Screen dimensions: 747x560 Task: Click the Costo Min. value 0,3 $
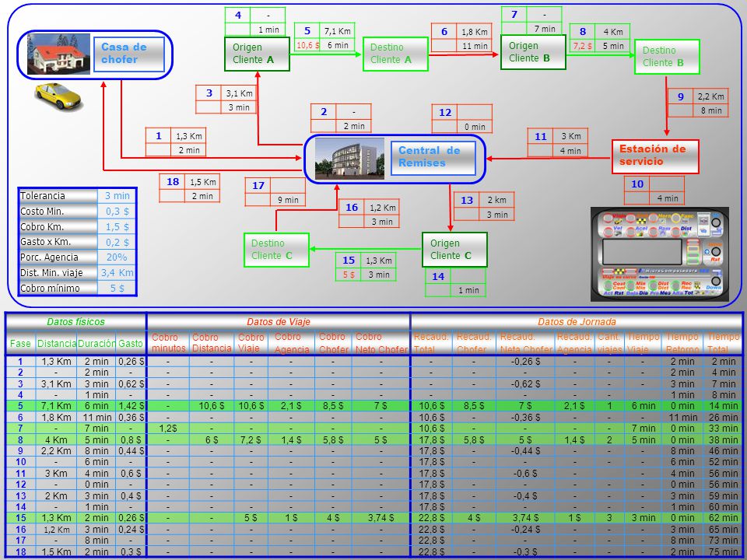coord(117,212)
